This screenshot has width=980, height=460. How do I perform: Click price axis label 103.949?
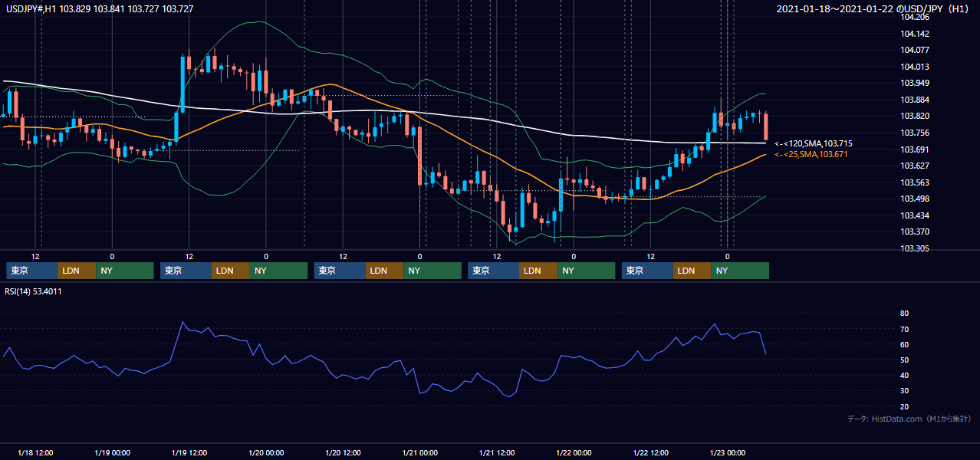916,83
